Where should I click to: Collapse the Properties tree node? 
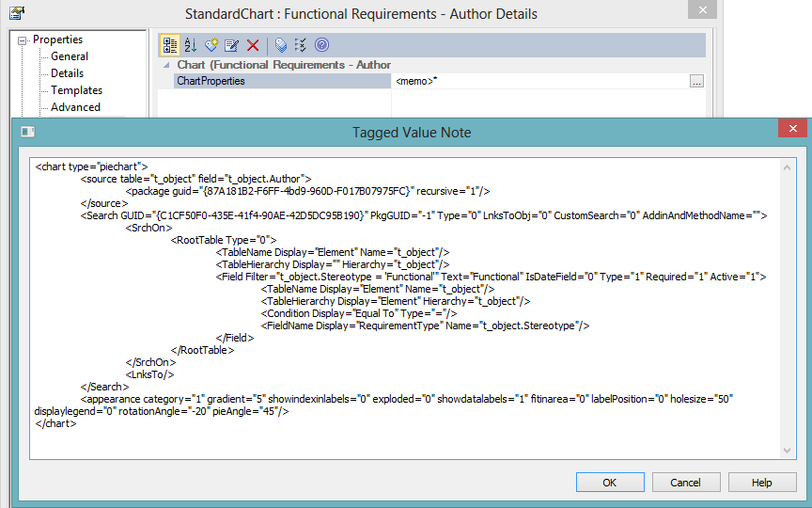(x=23, y=40)
